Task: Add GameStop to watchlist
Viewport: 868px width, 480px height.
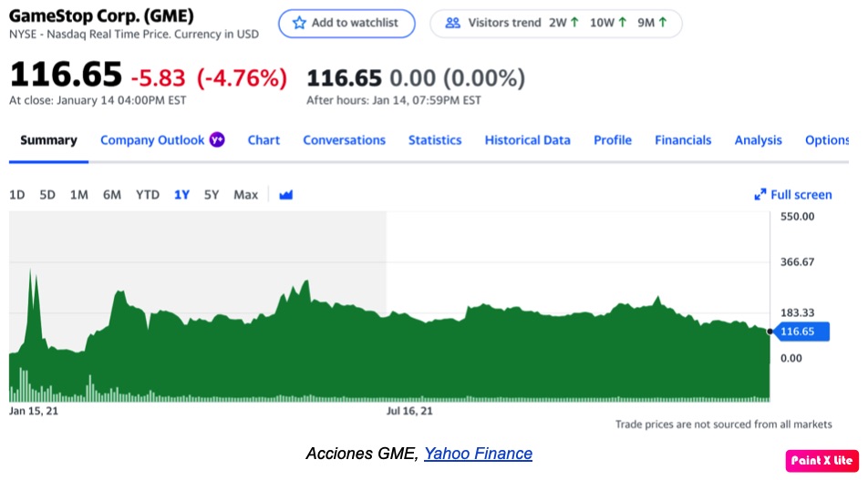Action: pyautogui.click(x=346, y=24)
